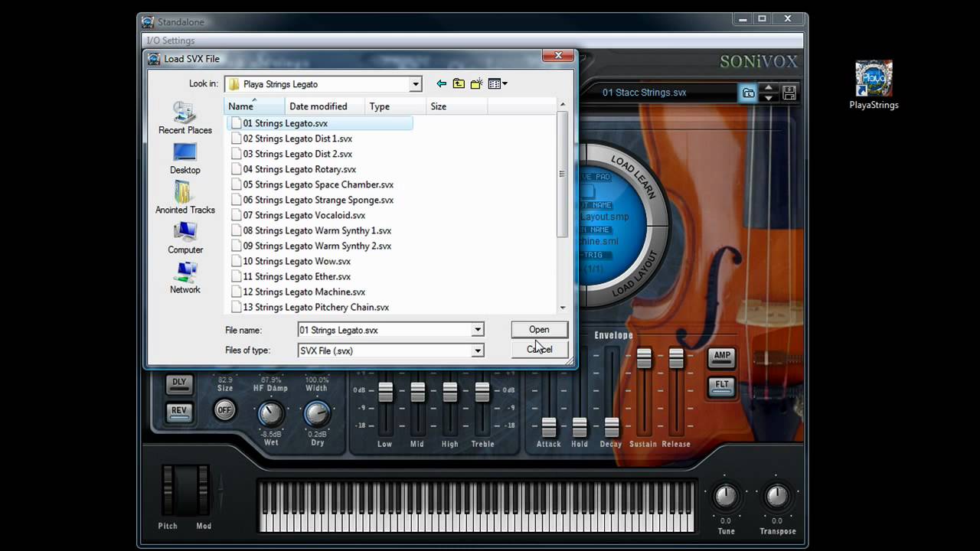
Task: Click the File name input field
Action: click(385, 330)
